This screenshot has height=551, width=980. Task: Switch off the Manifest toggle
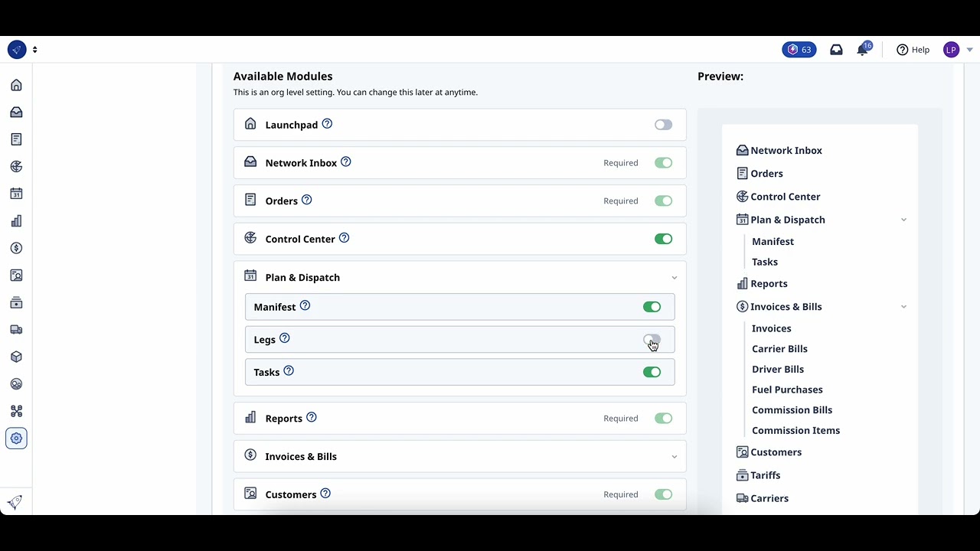652,307
